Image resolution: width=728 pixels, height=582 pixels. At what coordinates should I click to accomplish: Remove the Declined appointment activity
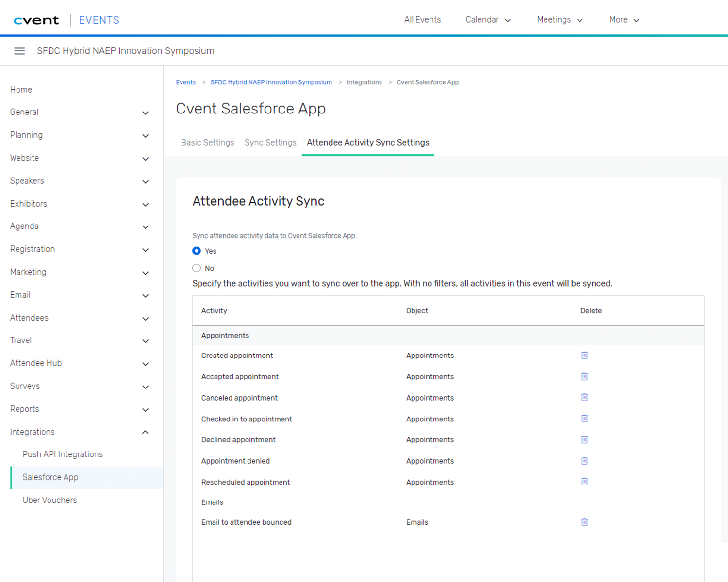point(584,439)
